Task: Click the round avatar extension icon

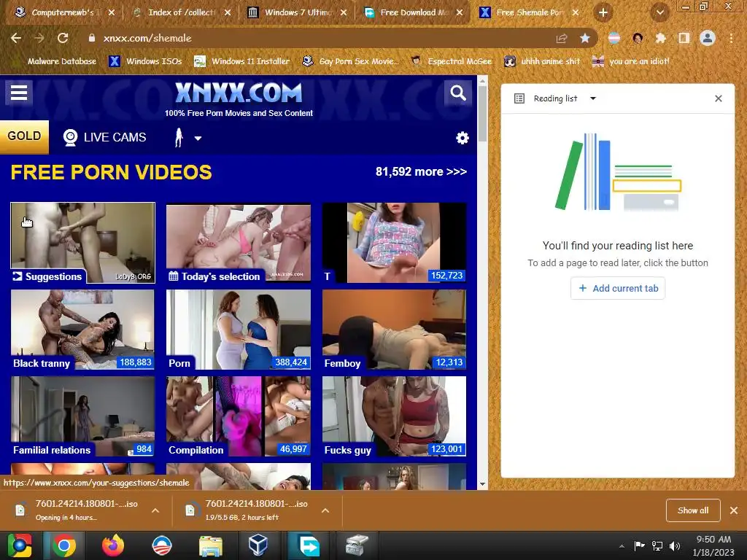Action: tap(638, 38)
